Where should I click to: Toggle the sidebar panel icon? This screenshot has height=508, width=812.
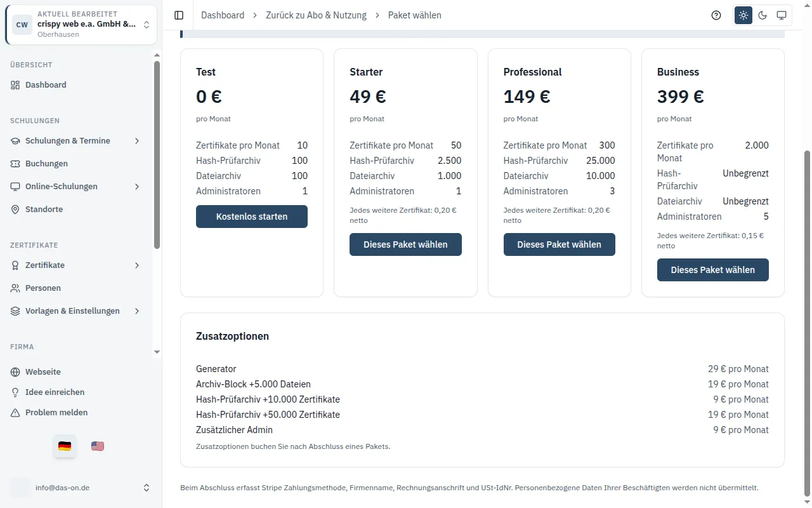(x=179, y=15)
